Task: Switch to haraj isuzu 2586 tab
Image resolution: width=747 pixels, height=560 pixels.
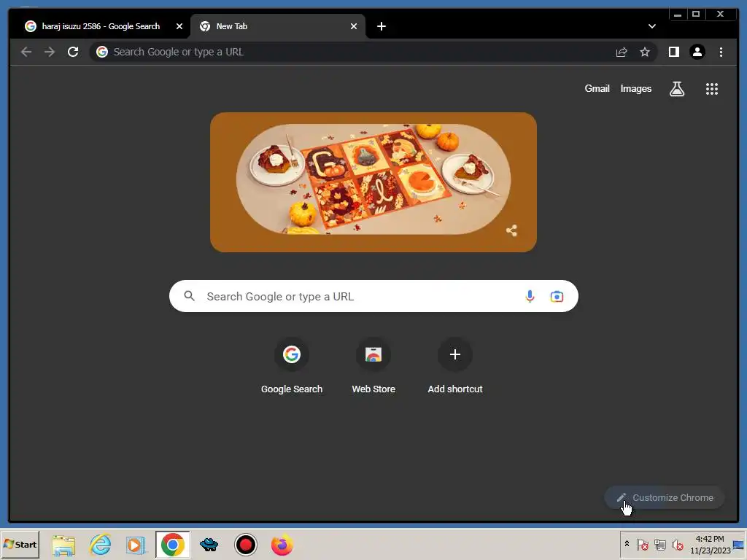Action: (x=101, y=26)
